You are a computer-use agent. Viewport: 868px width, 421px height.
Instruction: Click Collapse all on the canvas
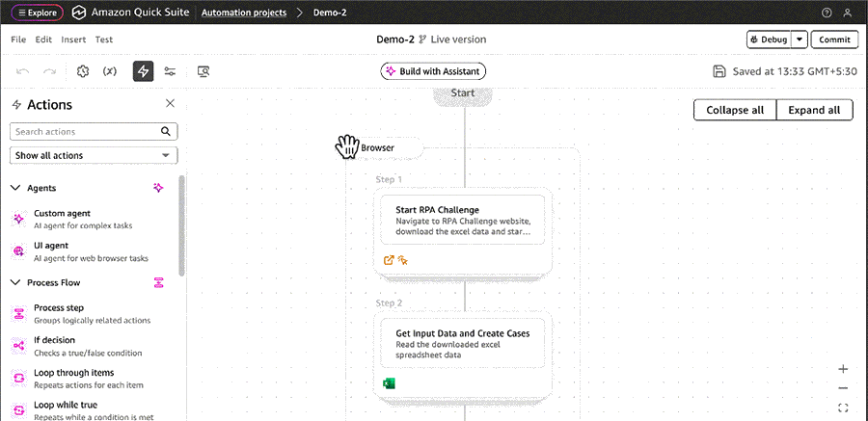point(735,110)
